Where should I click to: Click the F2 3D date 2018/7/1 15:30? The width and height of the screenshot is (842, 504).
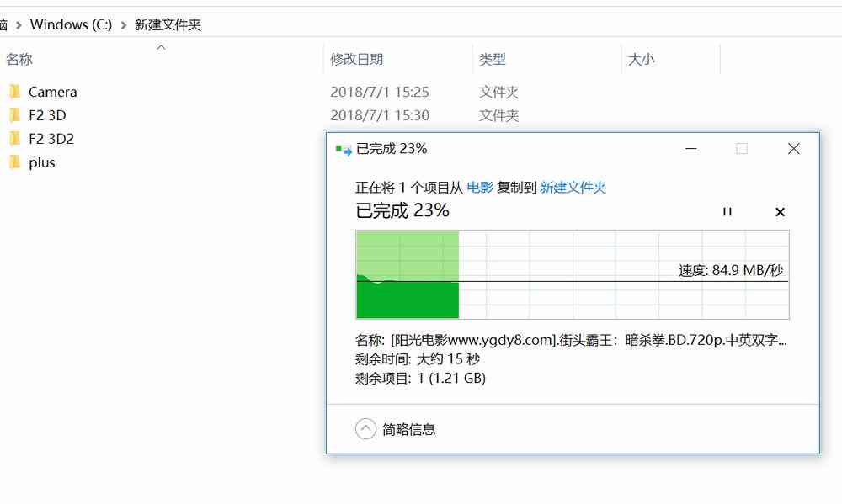tap(380, 115)
